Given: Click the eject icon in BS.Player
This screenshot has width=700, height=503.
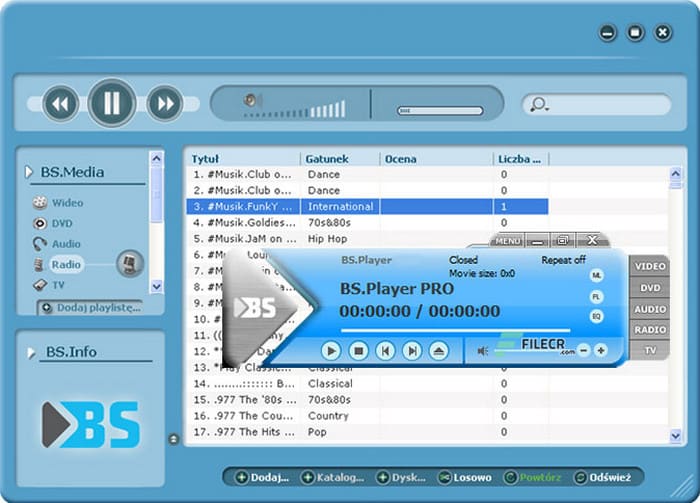Looking at the screenshot, I should [438, 351].
